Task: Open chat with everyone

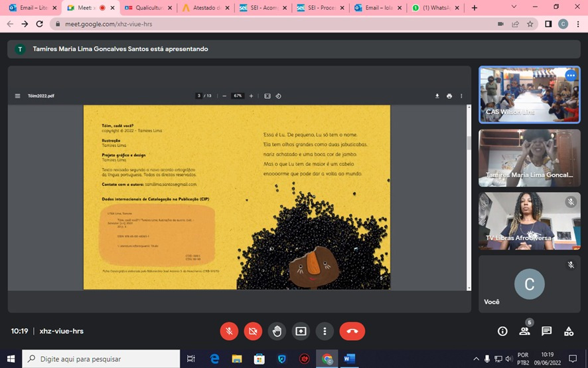Action: pyautogui.click(x=546, y=331)
